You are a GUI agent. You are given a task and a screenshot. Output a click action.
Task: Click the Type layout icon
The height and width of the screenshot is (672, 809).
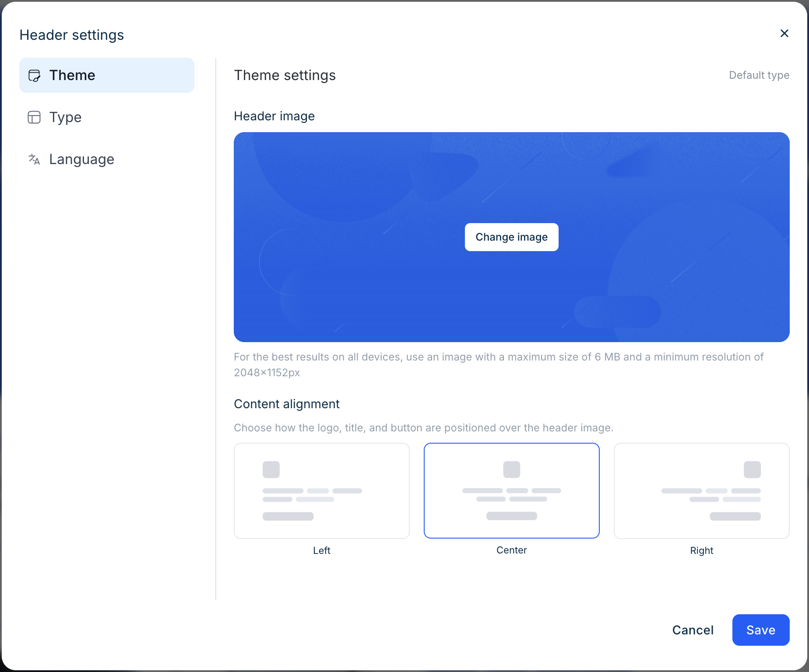pyautogui.click(x=34, y=117)
